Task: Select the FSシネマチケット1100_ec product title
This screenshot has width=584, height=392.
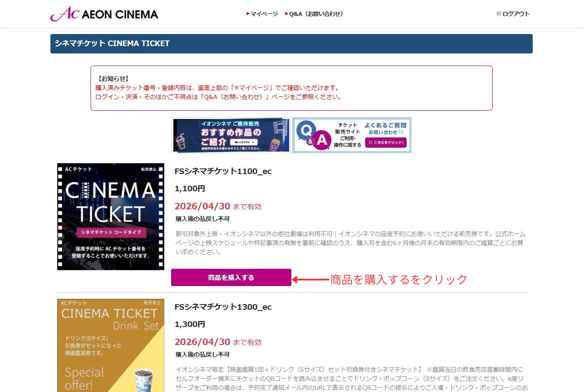Action: 223,171
